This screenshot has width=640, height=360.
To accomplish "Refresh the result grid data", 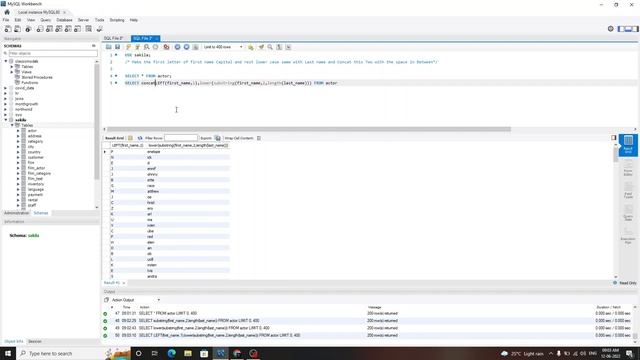I will (140, 138).
